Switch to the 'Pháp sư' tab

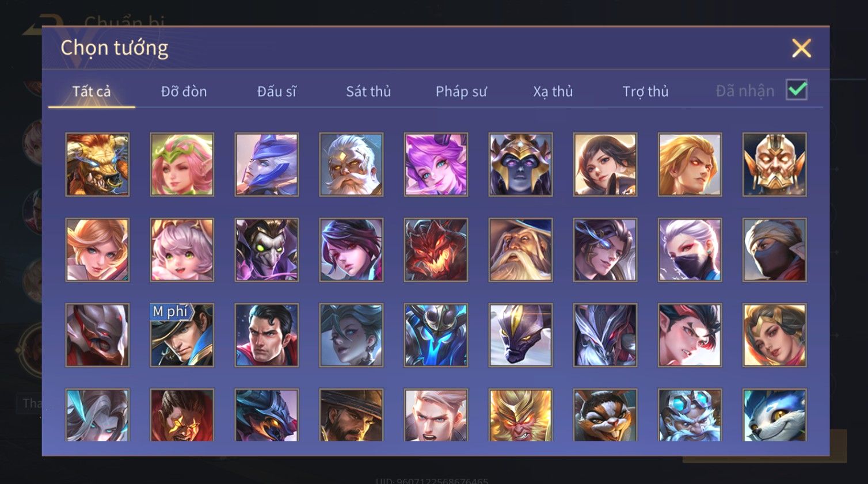(461, 91)
